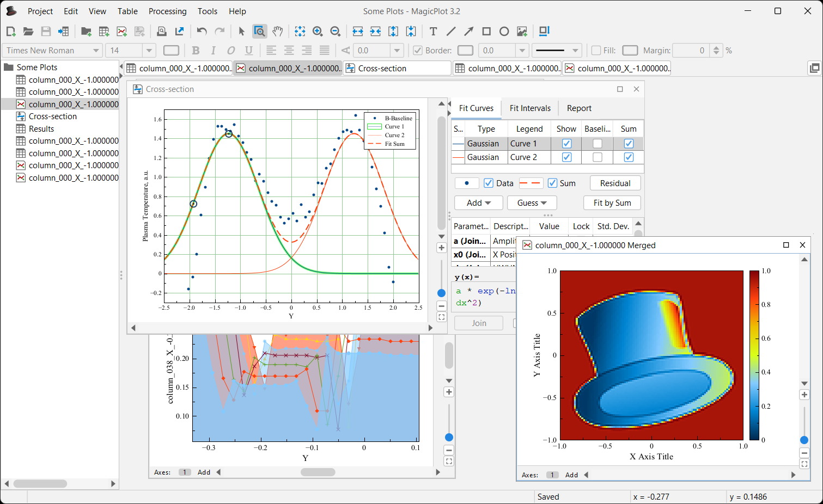Screen dimensions: 823x504
Task: Click the import table icon in toolbar
Action: coord(64,32)
